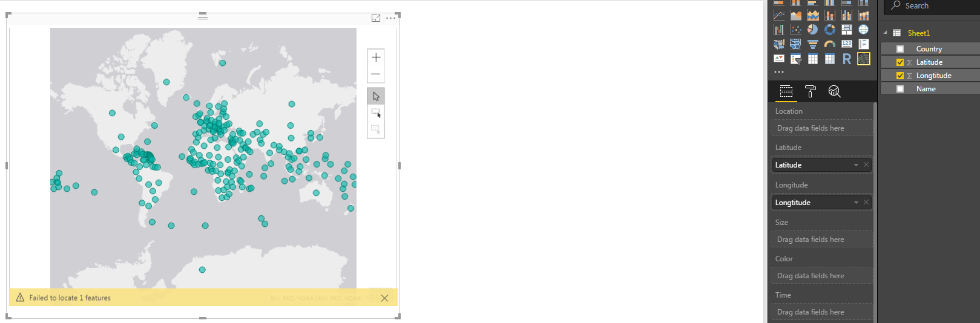Check the Country field checkbox

[x=900, y=49]
